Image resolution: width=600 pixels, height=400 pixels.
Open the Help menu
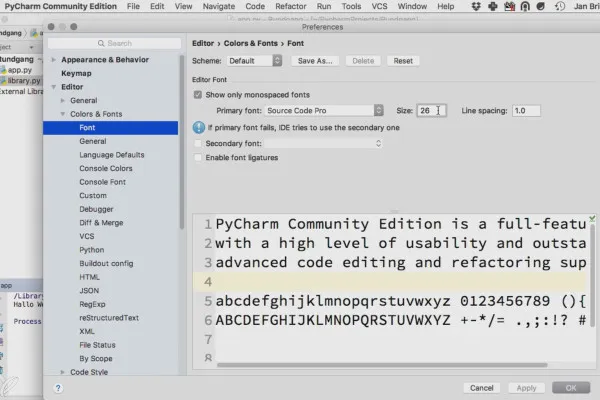point(445,6)
